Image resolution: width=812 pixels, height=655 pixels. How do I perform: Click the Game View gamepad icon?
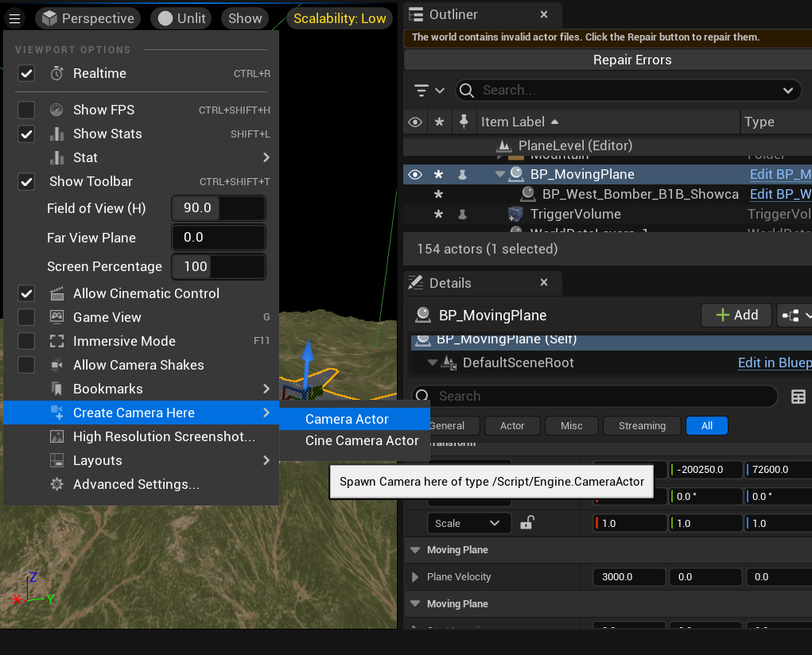point(57,316)
